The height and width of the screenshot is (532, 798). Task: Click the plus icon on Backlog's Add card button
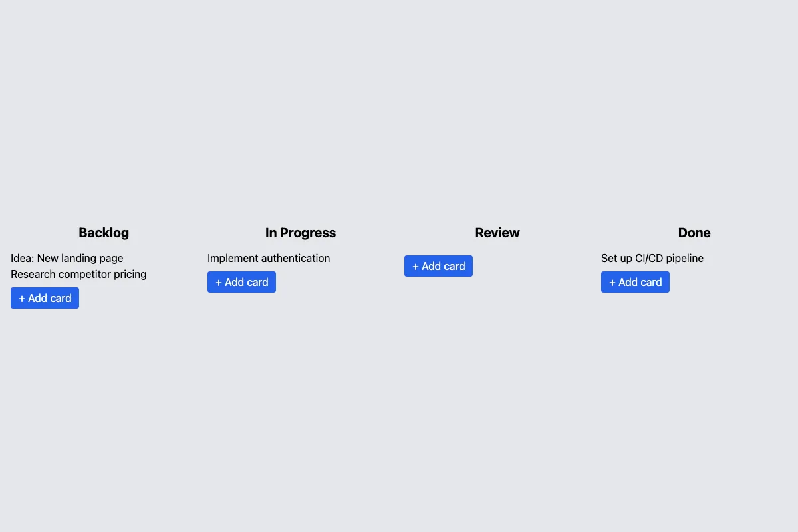pyautogui.click(x=22, y=299)
